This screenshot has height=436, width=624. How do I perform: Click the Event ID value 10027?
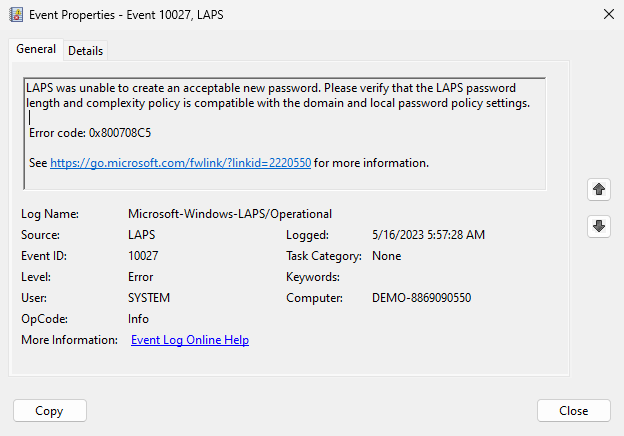pos(143,256)
